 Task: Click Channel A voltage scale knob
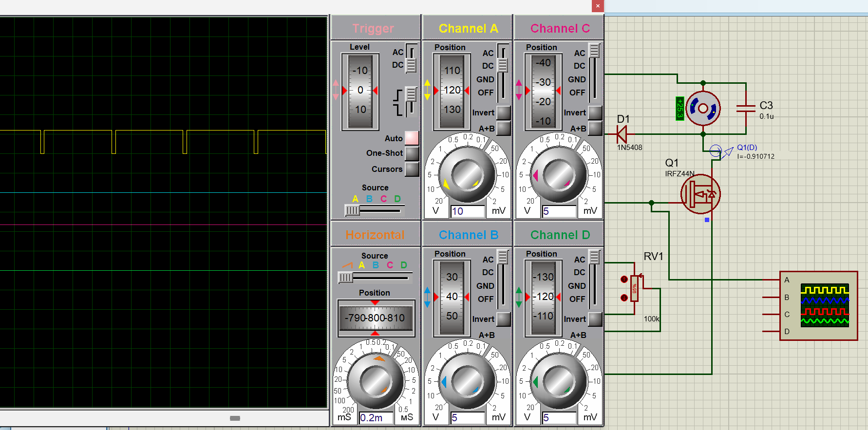point(467,174)
